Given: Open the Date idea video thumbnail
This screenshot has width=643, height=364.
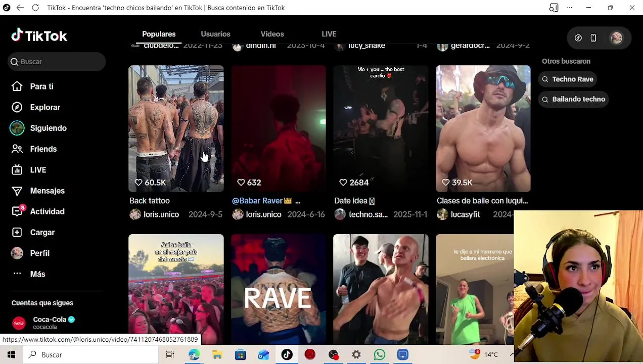Looking at the screenshot, I should click(381, 128).
